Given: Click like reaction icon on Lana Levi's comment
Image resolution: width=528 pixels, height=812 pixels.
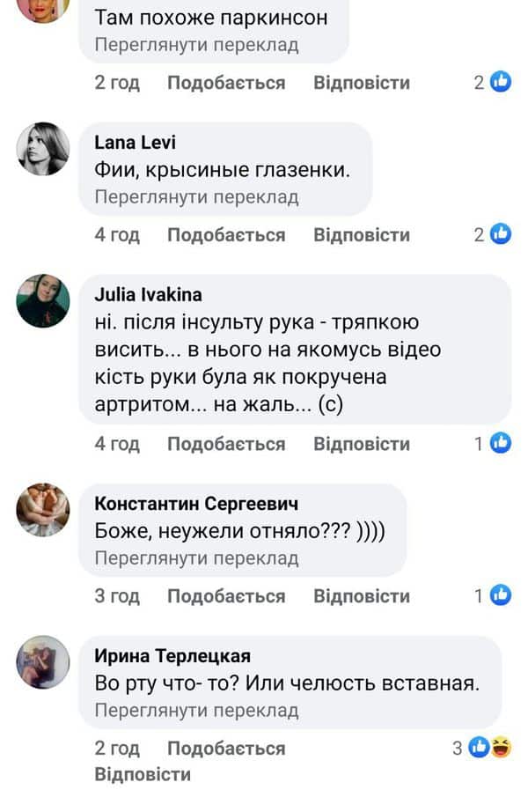Looking at the screenshot, I should pyautogui.click(x=501, y=234).
